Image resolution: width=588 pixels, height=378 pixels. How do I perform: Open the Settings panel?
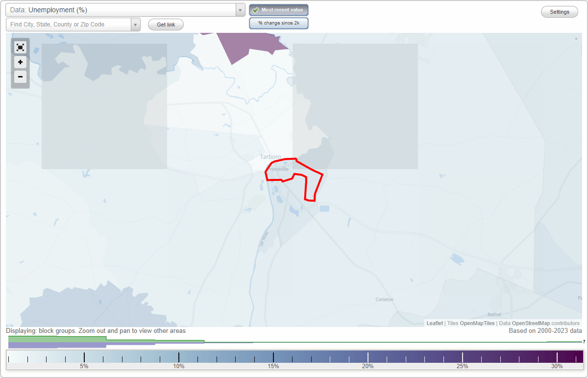pyautogui.click(x=559, y=11)
